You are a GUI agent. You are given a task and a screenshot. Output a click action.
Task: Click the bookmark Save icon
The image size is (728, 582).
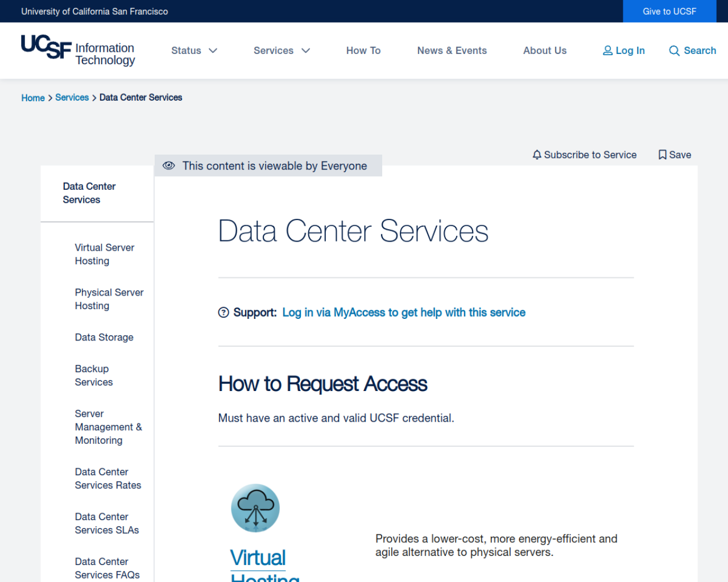662,155
